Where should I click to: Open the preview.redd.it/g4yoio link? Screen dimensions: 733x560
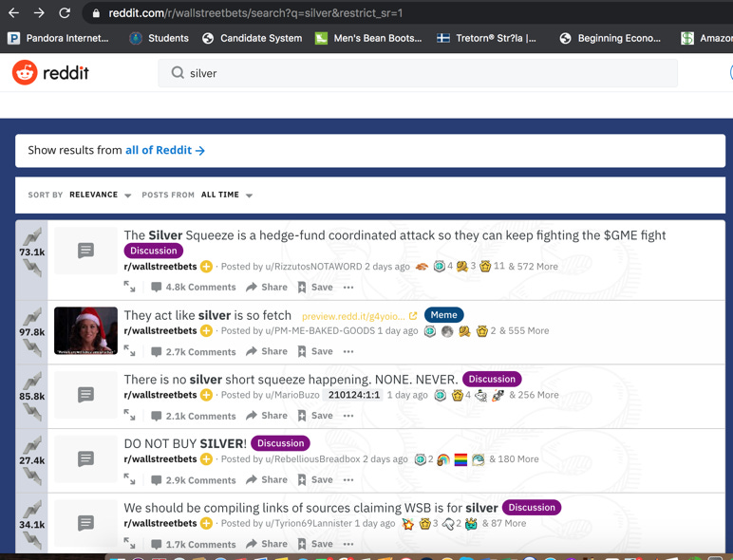359,316
